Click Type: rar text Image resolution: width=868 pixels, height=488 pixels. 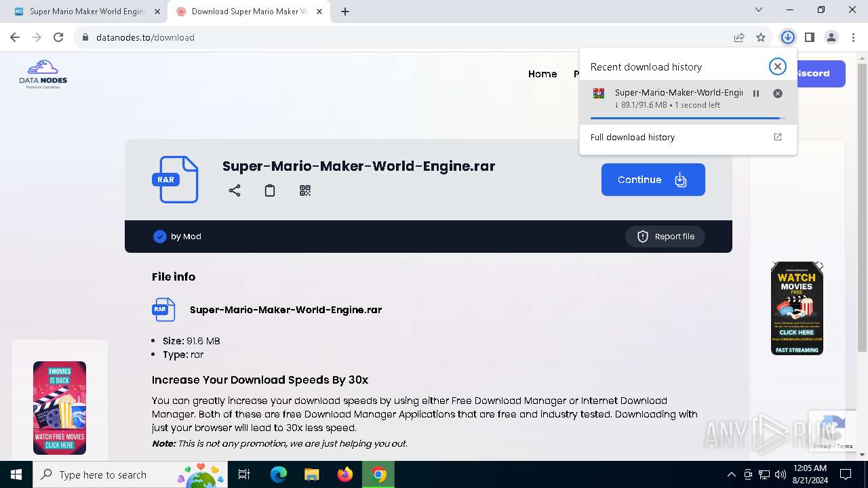(183, 354)
